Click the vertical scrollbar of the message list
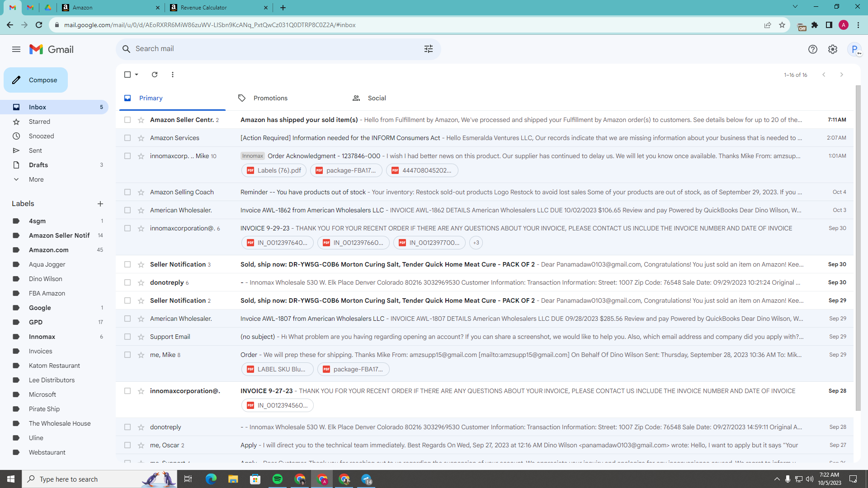868x488 pixels. (858, 249)
